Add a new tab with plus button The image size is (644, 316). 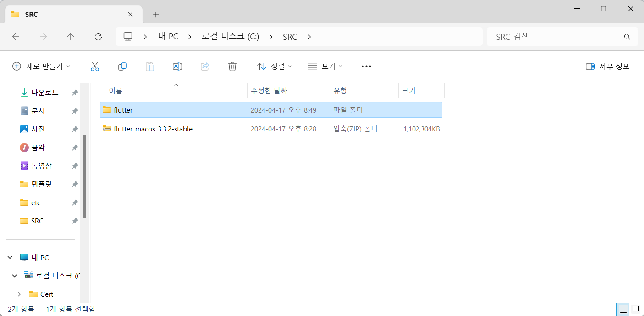156,15
